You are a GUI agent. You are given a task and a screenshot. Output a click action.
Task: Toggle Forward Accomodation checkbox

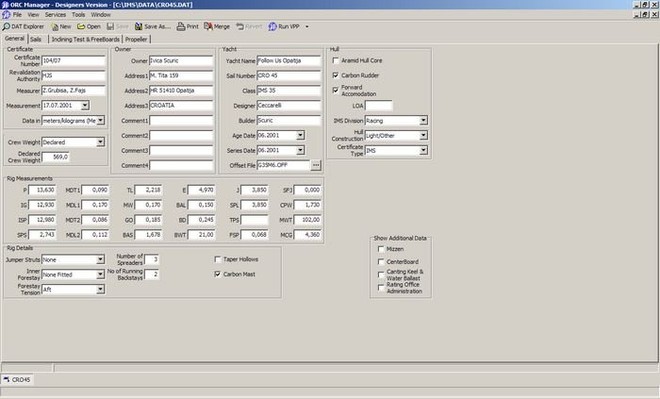[335, 90]
